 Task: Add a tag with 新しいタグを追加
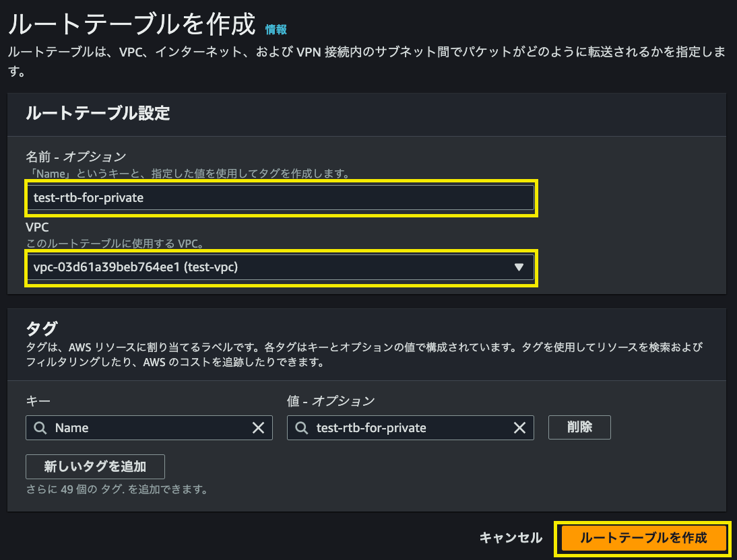click(x=96, y=466)
